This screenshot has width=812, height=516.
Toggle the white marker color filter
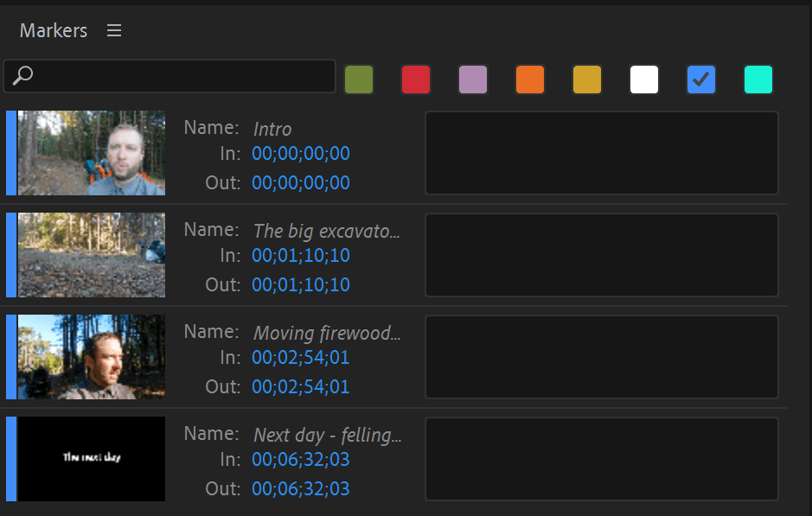click(644, 80)
